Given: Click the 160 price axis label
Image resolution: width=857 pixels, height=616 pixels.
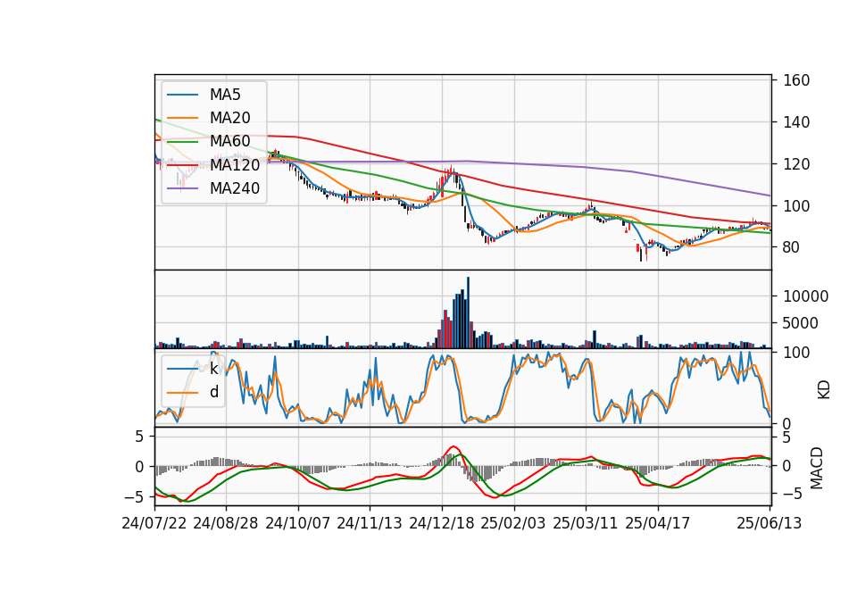Looking at the screenshot, I should 796,80.
